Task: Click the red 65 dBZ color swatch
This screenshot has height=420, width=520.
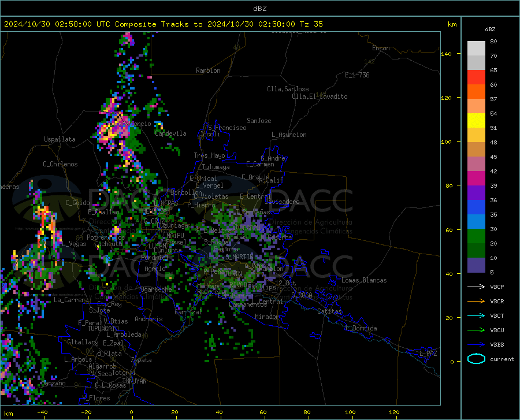Action: pyautogui.click(x=476, y=77)
